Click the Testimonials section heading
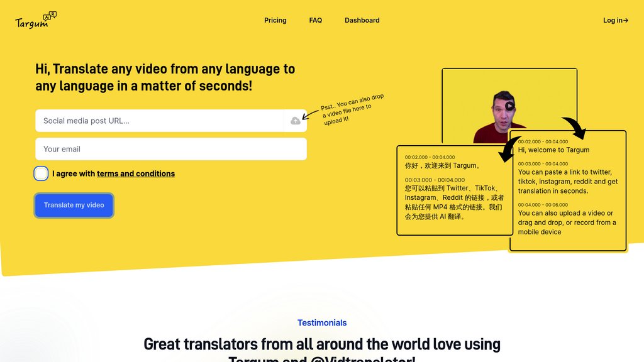644x362 pixels. (321, 322)
